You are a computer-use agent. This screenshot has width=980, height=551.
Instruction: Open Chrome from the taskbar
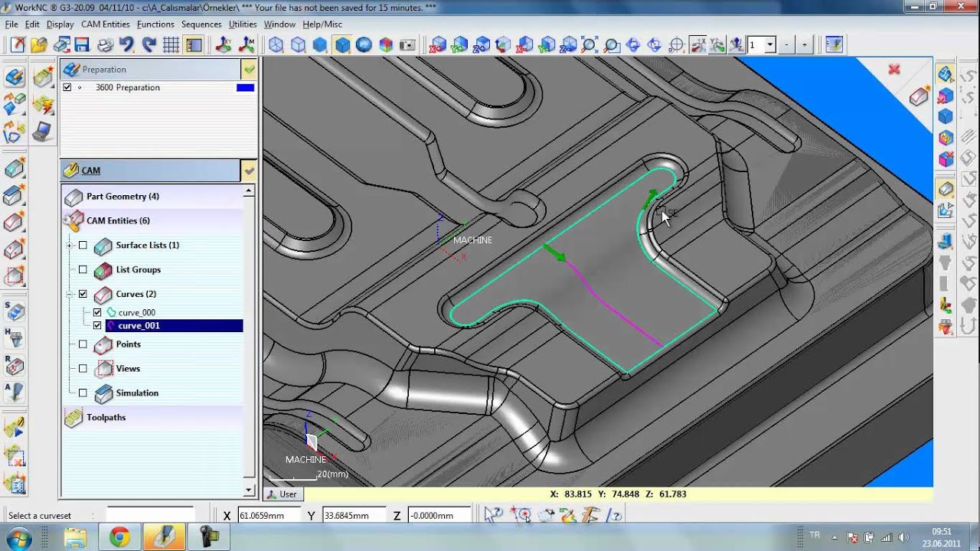pos(119,537)
